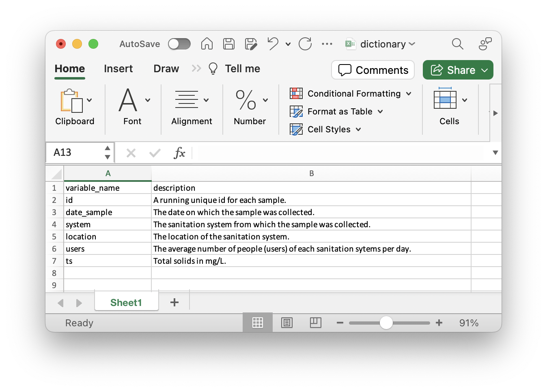This screenshot has height=392, width=547.
Task: Open the Draw ribbon tab
Action: pyautogui.click(x=166, y=69)
